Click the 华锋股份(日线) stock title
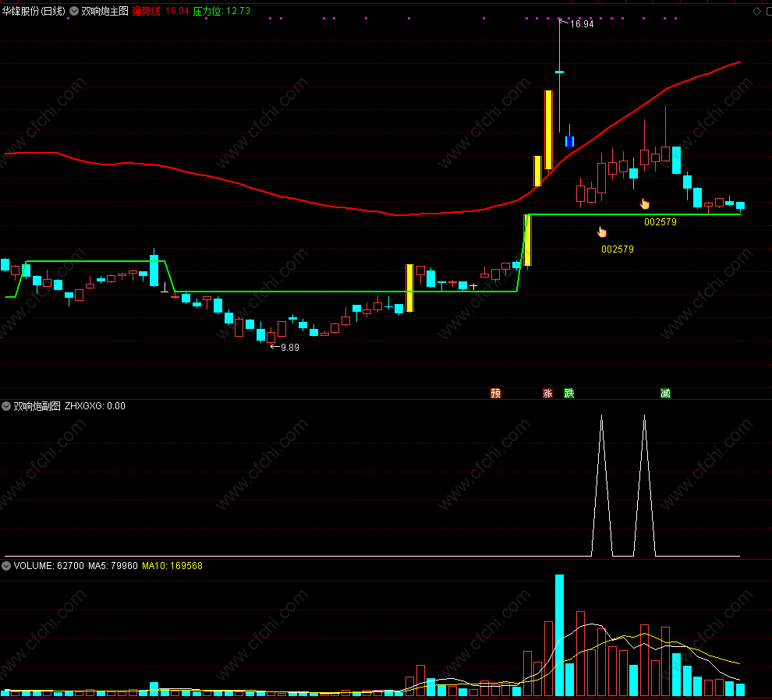The height and width of the screenshot is (700, 772). [x=34, y=11]
